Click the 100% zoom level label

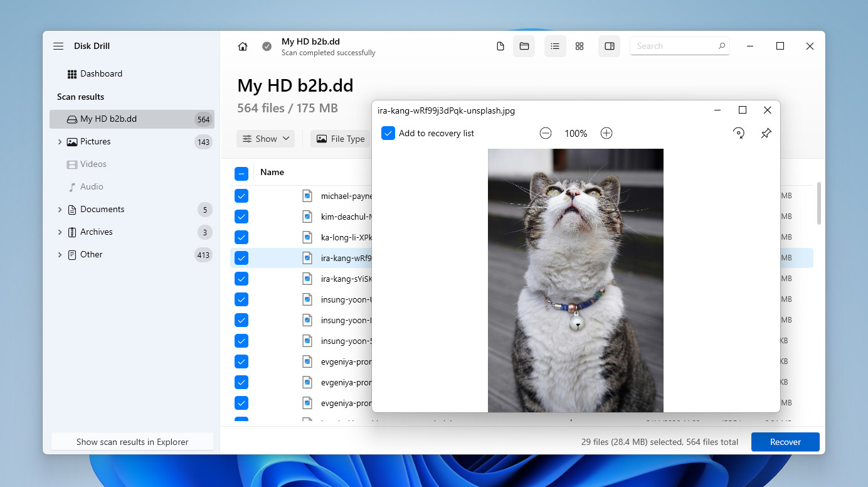coord(576,134)
